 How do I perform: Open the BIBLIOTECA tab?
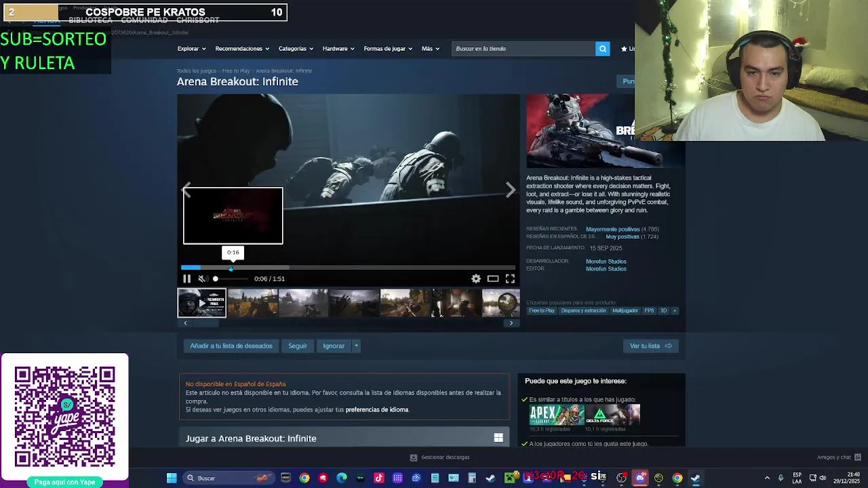(x=90, y=20)
